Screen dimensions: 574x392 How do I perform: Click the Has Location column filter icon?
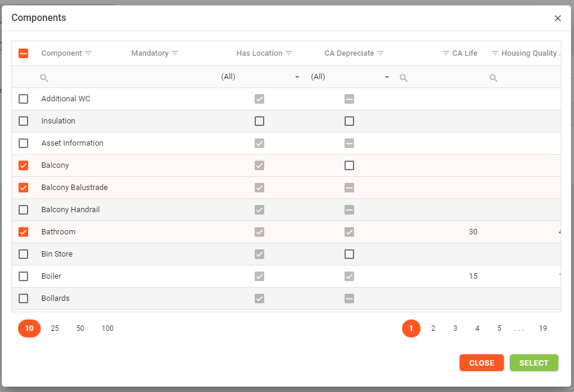coord(289,53)
